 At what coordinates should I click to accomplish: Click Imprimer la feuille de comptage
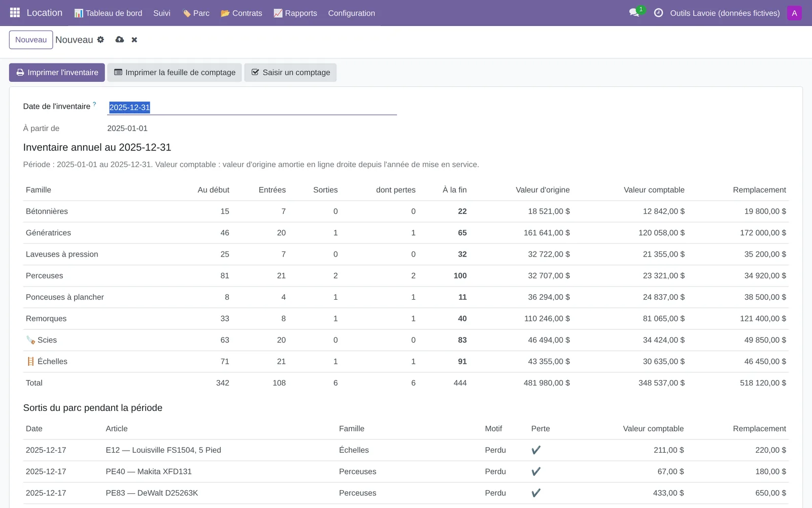point(175,72)
